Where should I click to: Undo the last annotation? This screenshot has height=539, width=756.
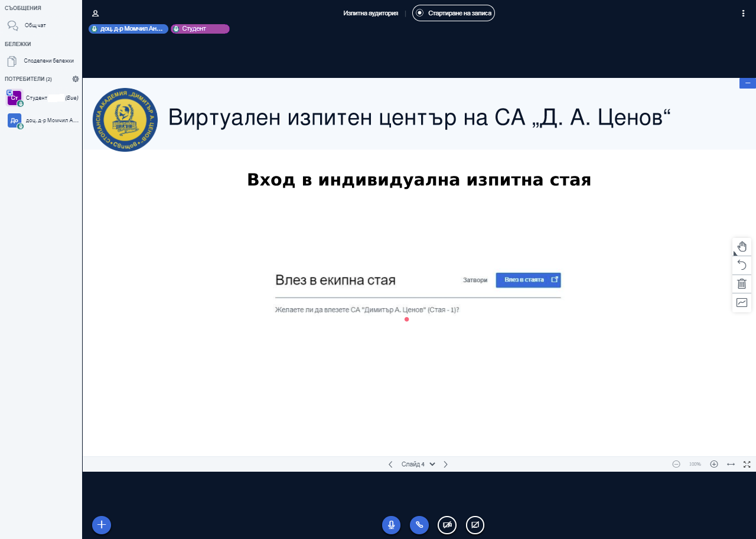742,265
